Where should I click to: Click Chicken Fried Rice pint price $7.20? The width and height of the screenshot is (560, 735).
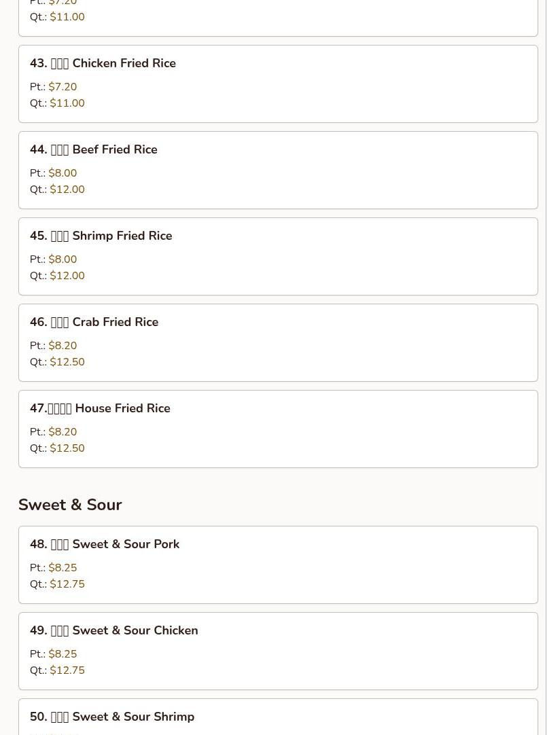(63, 87)
